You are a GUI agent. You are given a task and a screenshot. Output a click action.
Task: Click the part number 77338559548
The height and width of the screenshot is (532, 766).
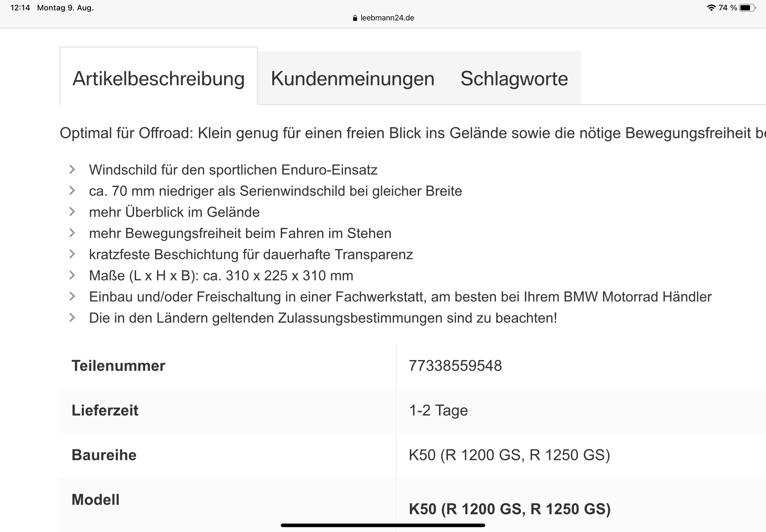tap(455, 366)
